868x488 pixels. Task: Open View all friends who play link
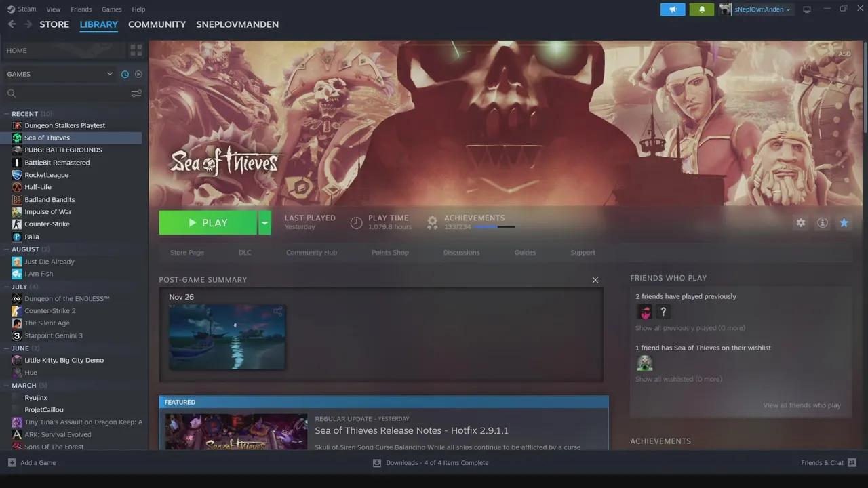click(x=802, y=405)
